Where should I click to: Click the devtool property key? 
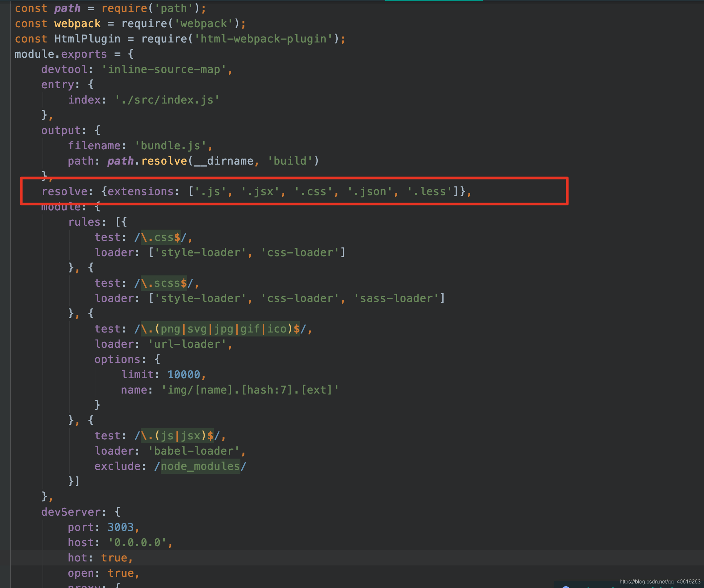pos(64,69)
